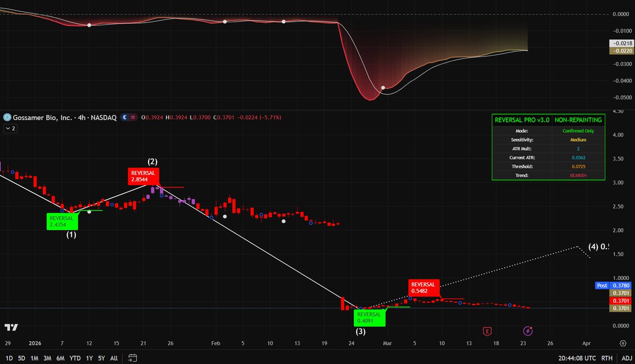Click the red REVERSAL 2.8544 label

coord(143,176)
